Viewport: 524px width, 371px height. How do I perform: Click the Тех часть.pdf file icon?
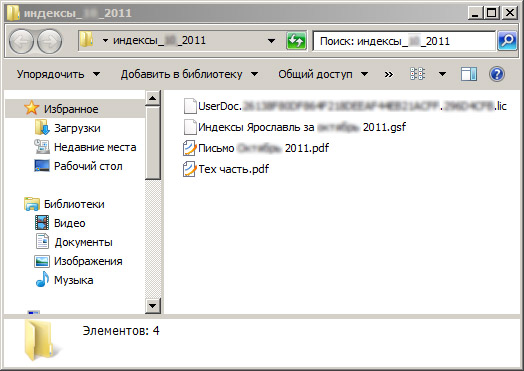click(x=189, y=169)
